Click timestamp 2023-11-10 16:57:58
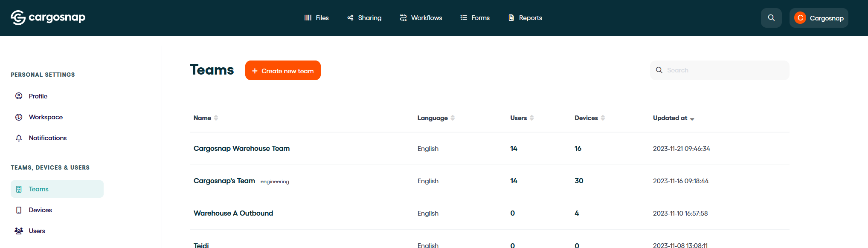Viewport: 868px width, 248px height. 680,213
